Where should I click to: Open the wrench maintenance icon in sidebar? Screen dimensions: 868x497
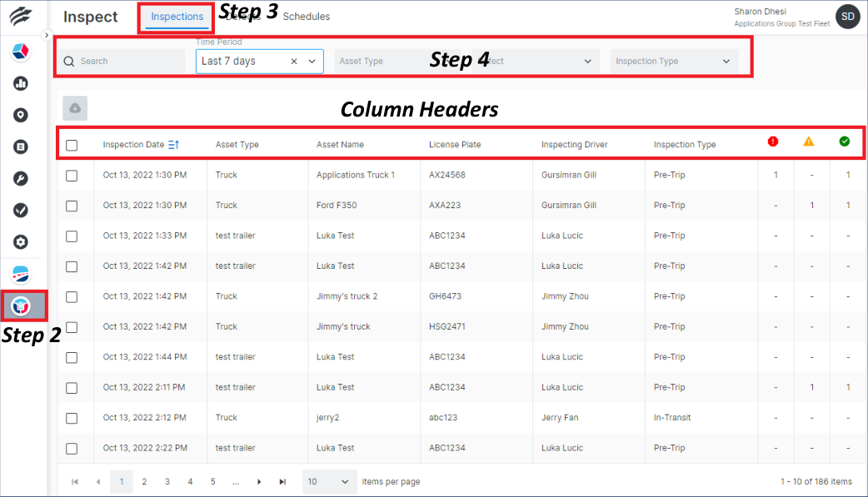tap(19, 178)
